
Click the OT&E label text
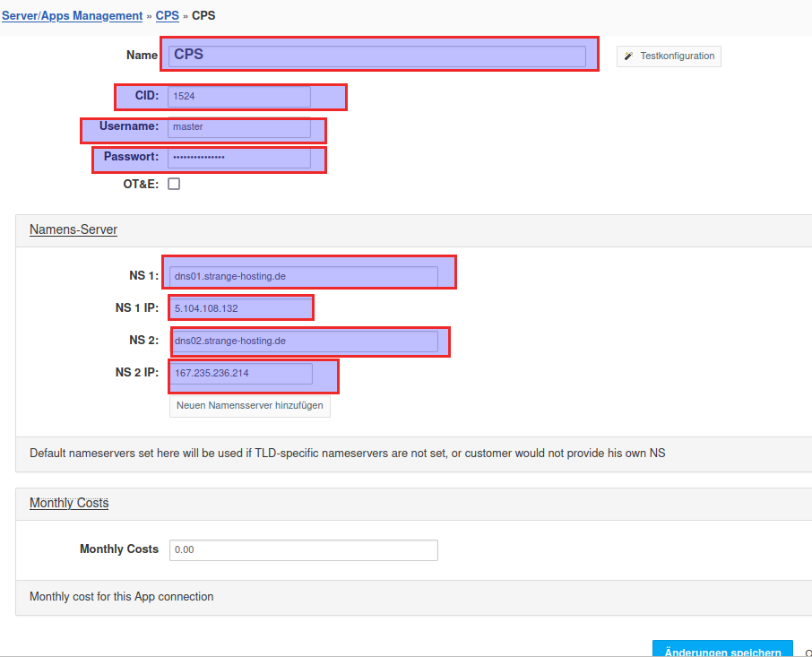click(x=140, y=184)
